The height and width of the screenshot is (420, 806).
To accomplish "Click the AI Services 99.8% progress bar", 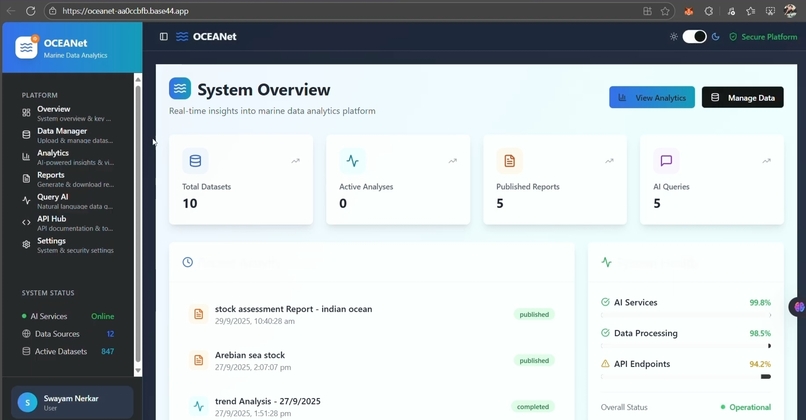I will [686, 315].
